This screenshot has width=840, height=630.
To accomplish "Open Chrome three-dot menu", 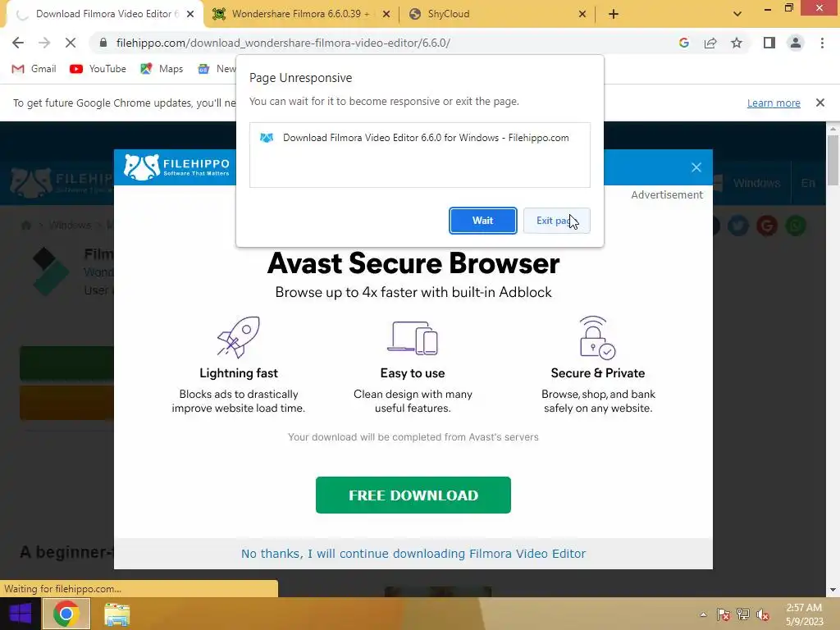I will click(822, 43).
